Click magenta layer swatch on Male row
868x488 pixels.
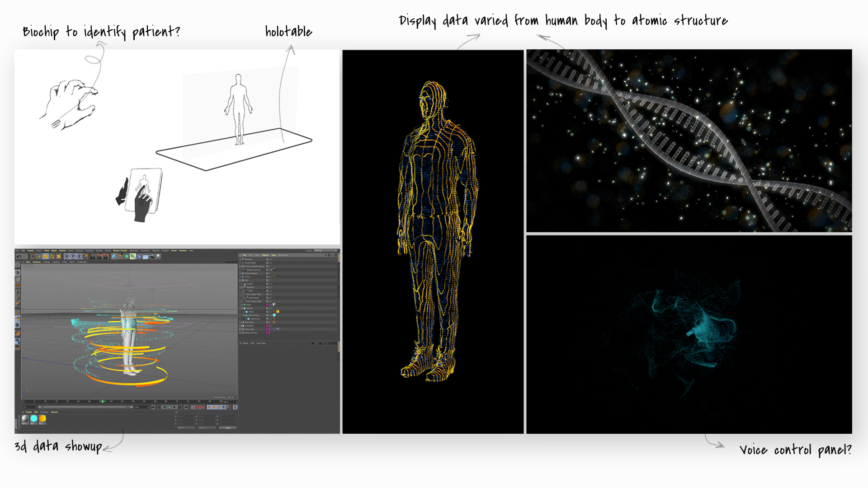click(x=267, y=305)
